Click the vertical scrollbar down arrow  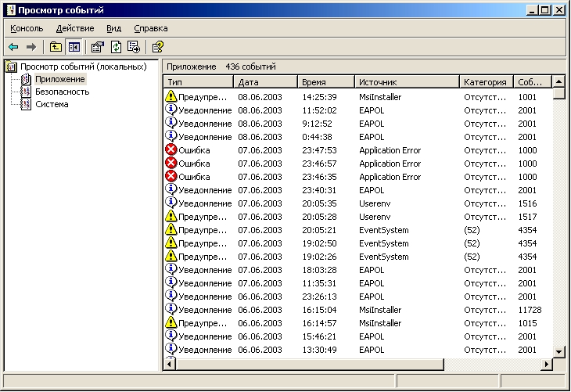pyautogui.click(x=558, y=351)
